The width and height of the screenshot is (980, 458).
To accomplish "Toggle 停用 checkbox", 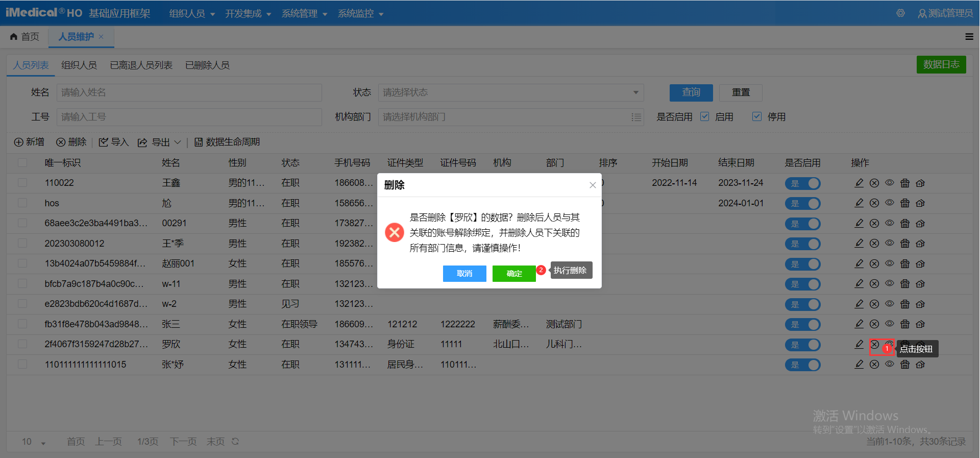I will [757, 117].
